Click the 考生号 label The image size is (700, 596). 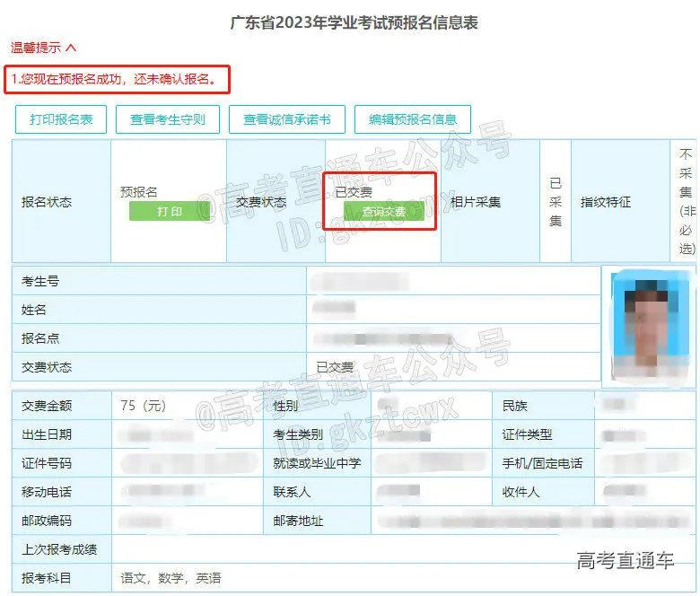point(40,281)
